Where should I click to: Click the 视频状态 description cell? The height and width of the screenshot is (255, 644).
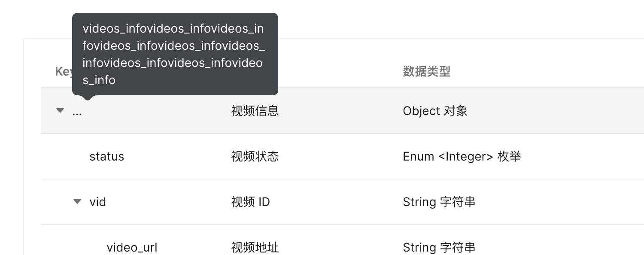click(x=255, y=156)
